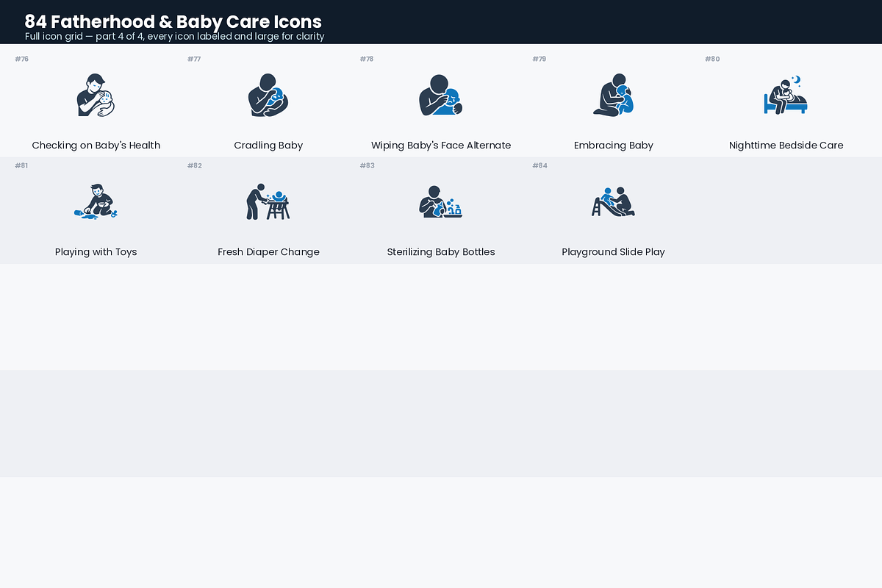Click the #84 number tag
The height and width of the screenshot is (588, 882).
pyautogui.click(x=539, y=165)
